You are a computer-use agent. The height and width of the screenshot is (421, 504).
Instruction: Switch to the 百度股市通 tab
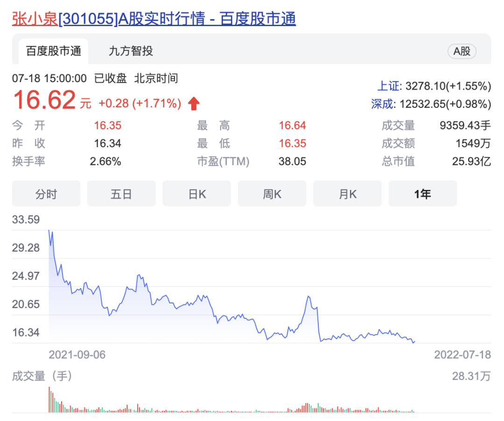coord(53,51)
